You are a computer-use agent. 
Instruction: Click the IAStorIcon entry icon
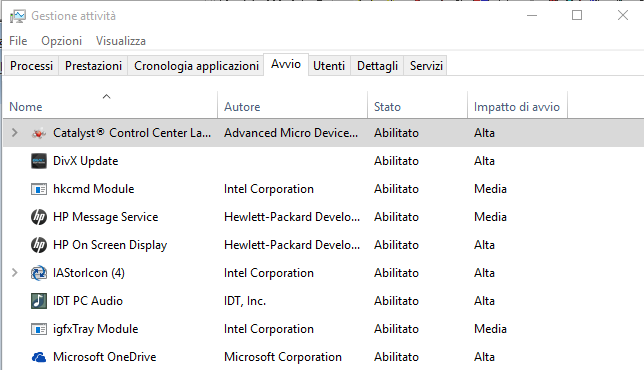pos(39,273)
